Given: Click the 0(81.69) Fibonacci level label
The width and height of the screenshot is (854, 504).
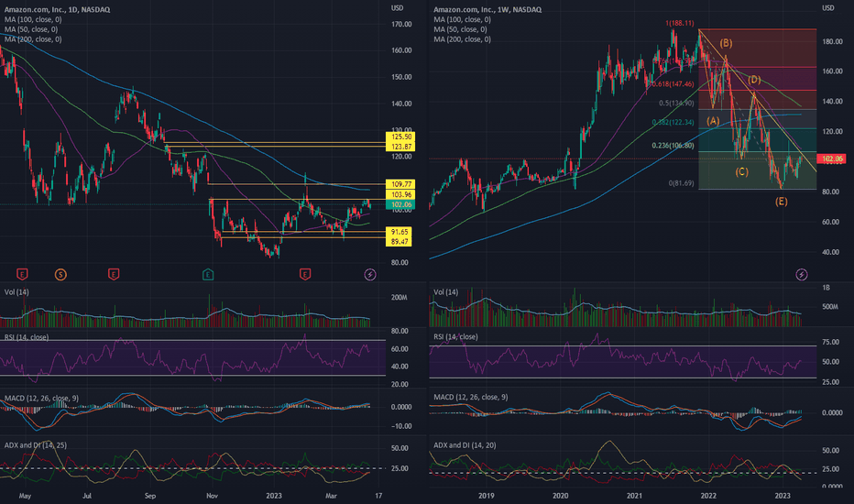Looking at the screenshot, I should [x=682, y=183].
